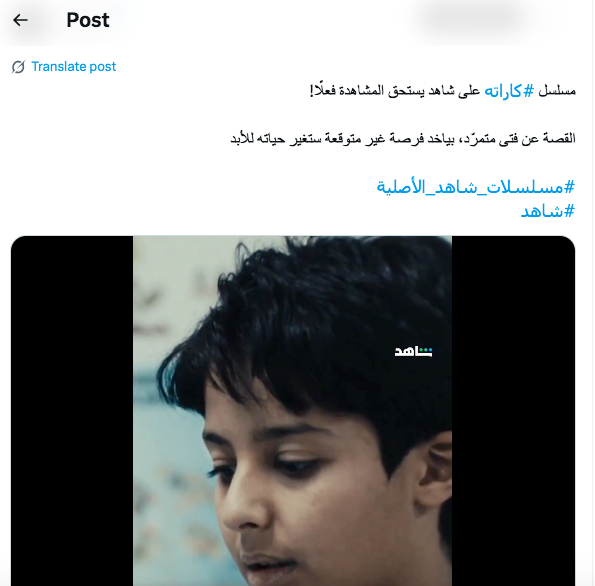Screen dimensions: 595x586
Task: Open the #كاراته hashtag
Action: coord(508,91)
